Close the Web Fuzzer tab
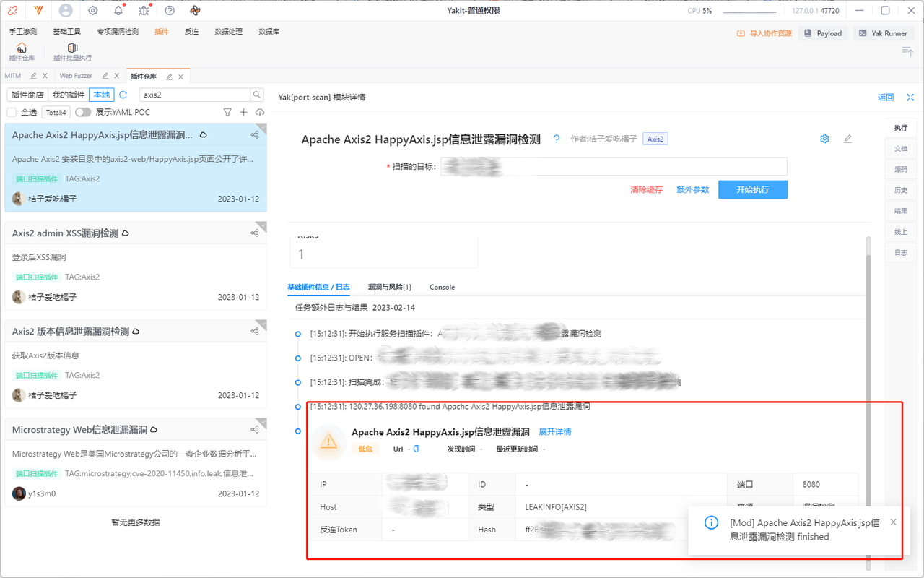The image size is (924, 578). coord(117,76)
